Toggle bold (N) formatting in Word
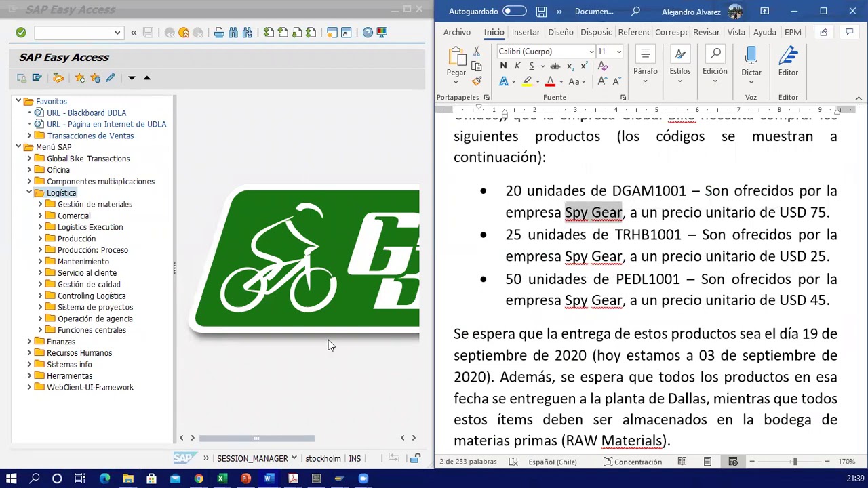868x488 pixels. pyautogui.click(x=503, y=66)
